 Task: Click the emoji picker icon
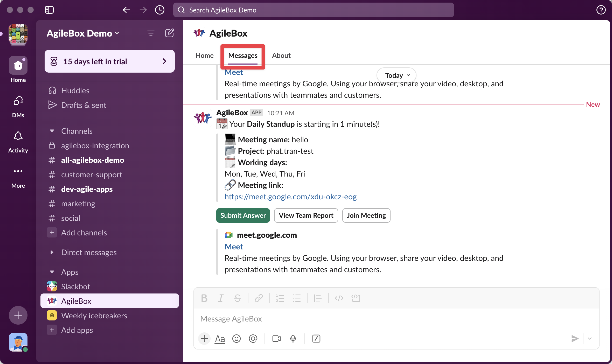click(x=236, y=339)
